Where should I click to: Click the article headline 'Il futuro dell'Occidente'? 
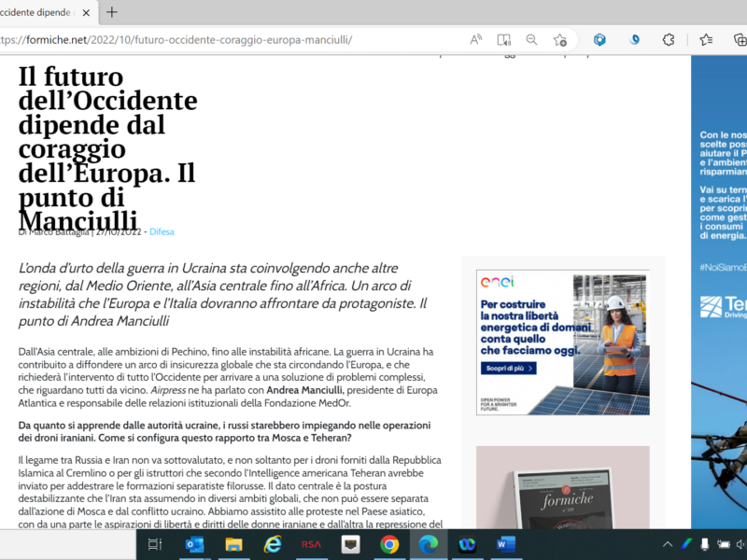coord(107,148)
